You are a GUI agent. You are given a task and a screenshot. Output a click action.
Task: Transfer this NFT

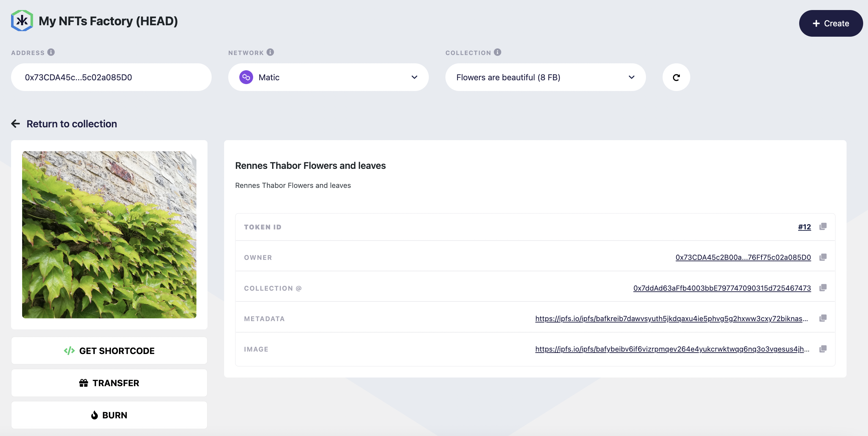(x=109, y=383)
